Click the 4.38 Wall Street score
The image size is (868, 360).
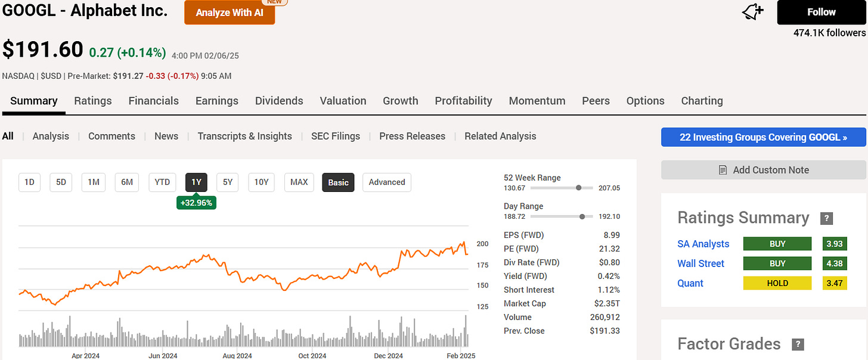pos(835,263)
